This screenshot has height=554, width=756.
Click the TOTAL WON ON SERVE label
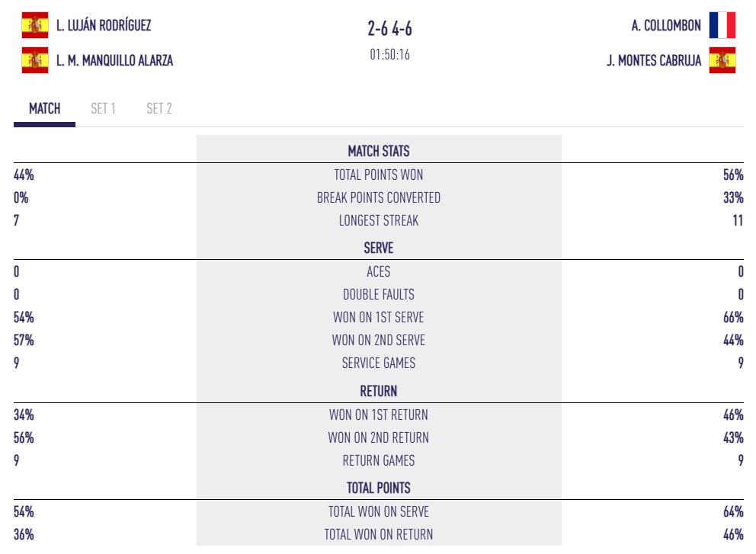tap(379, 511)
